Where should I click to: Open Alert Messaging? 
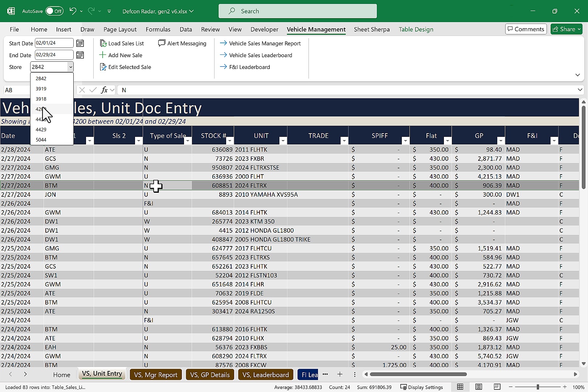162,43
